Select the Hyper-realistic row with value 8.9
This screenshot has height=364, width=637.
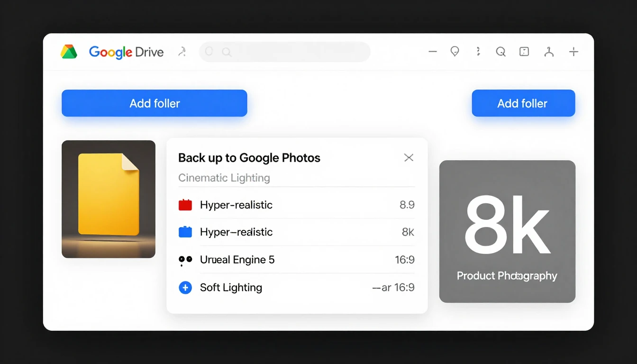point(297,205)
